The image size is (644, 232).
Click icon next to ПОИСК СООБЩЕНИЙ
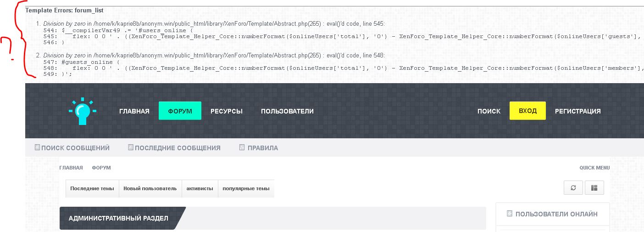[x=38, y=147]
